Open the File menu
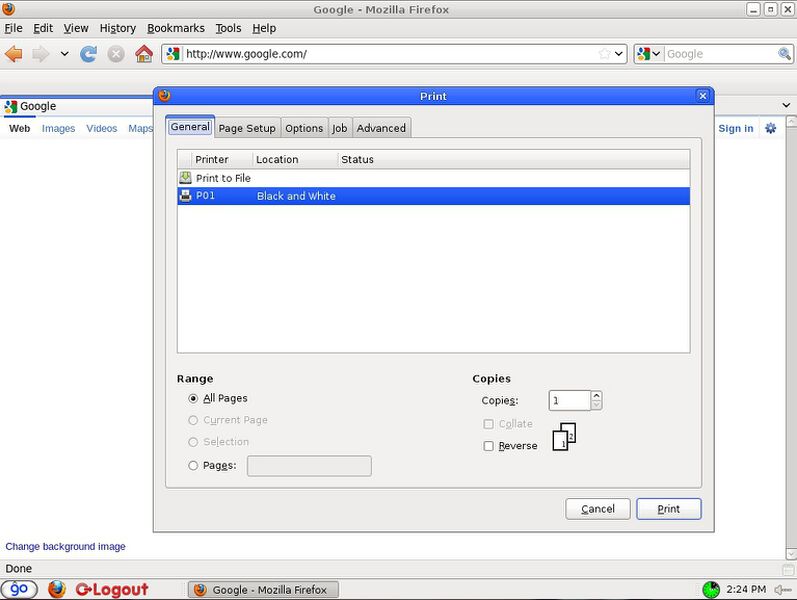Screen dimensions: 797x600 coord(13,28)
